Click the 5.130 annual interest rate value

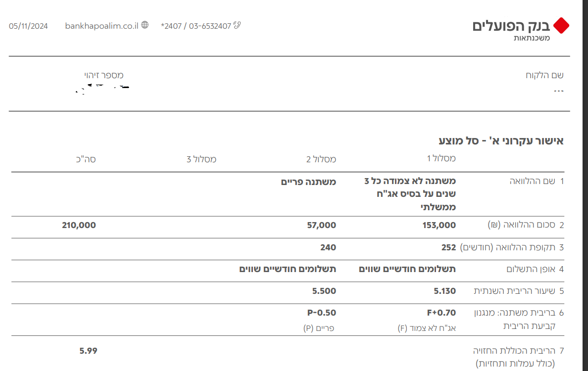point(444,291)
